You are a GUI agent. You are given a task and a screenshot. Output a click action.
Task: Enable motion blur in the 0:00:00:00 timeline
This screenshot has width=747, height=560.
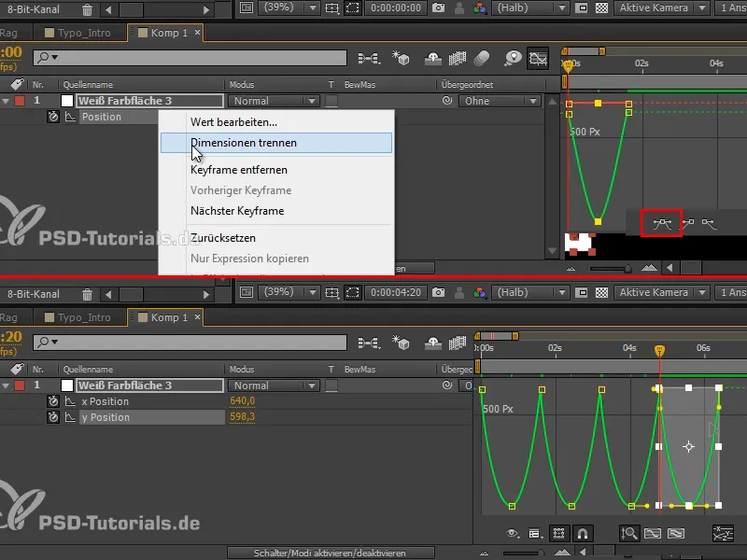[482, 59]
